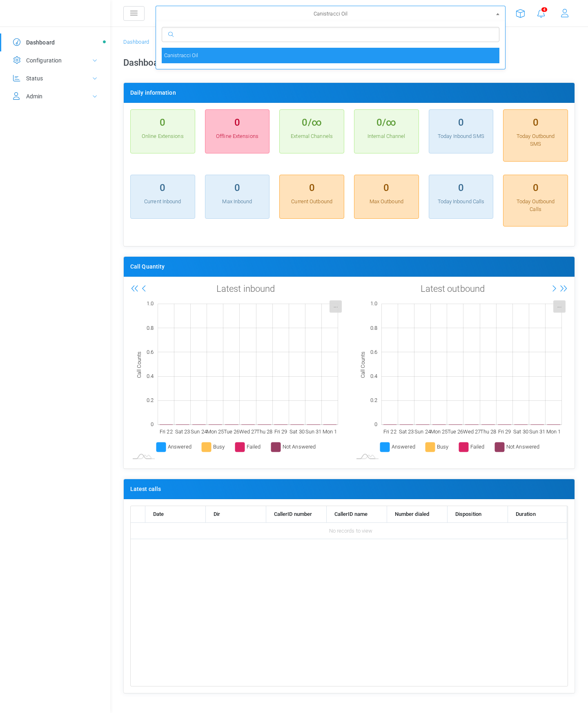Click inside the tenant search field
588x713 pixels.
point(330,34)
